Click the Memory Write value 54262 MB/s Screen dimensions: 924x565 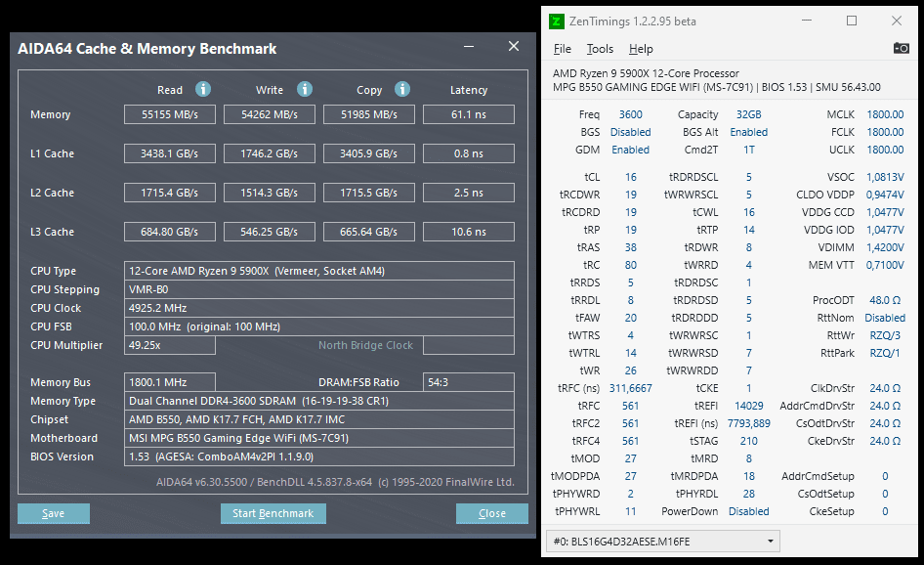click(x=270, y=114)
